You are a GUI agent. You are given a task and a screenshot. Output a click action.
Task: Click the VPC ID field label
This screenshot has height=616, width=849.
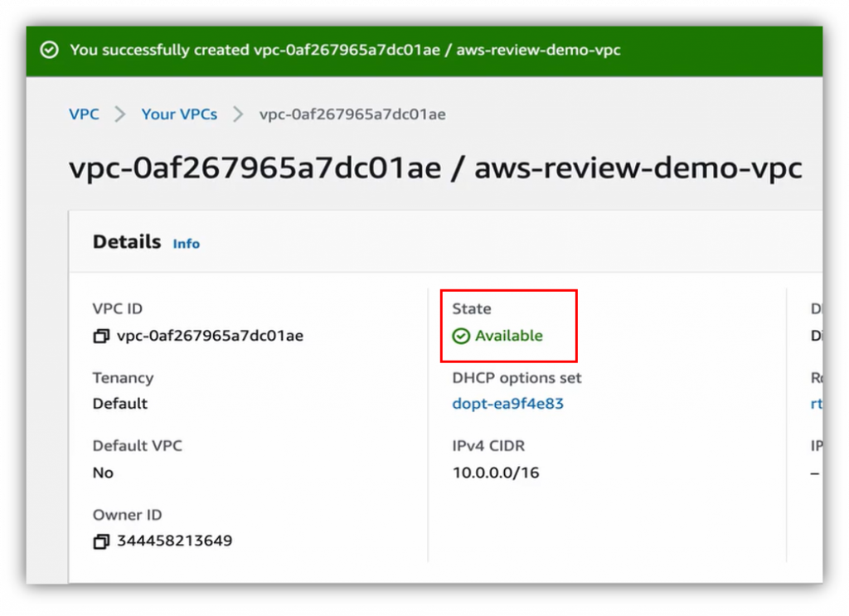click(118, 308)
